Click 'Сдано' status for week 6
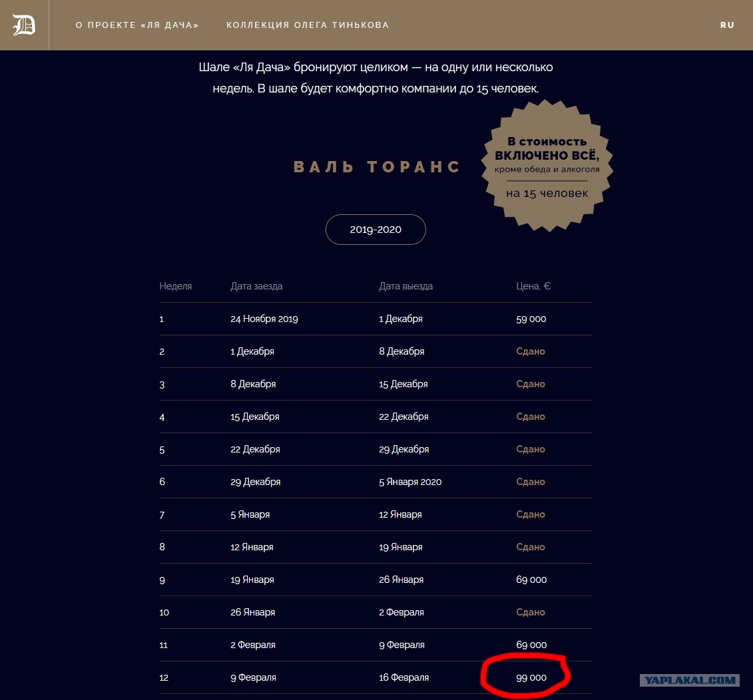Screen dimensions: 753x700 pos(530,482)
